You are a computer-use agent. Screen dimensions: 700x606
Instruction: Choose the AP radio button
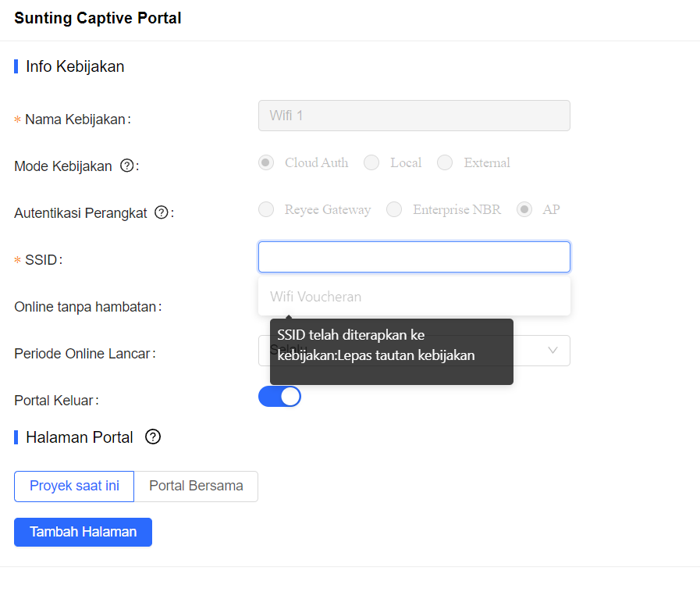click(x=524, y=209)
